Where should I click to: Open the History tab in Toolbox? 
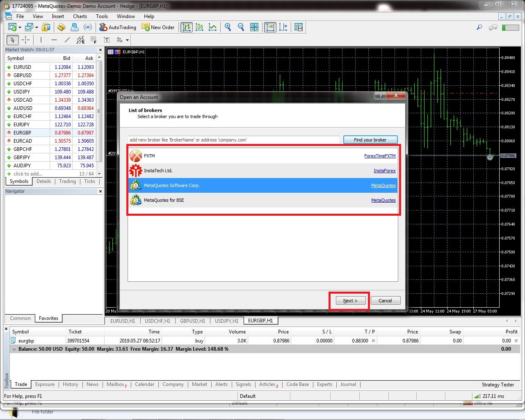[x=71, y=384]
